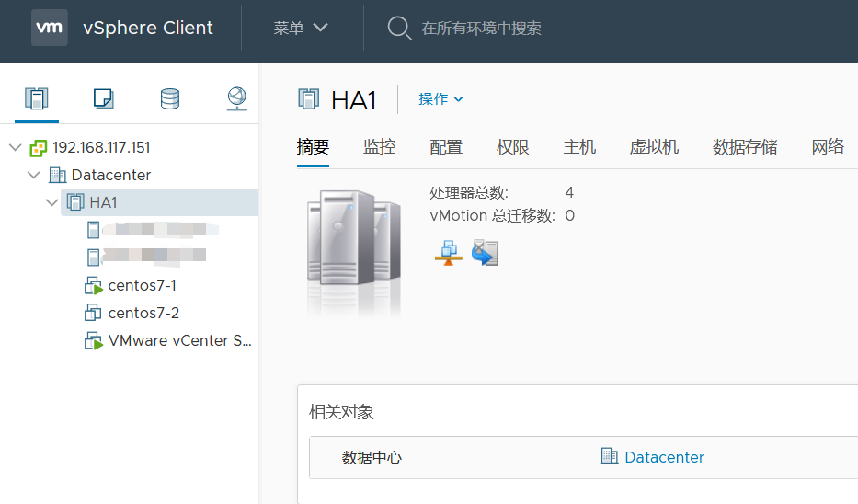Click the vmware logo in header
This screenshot has width=858, height=504.
pyautogui.click(x=49, y=28)
